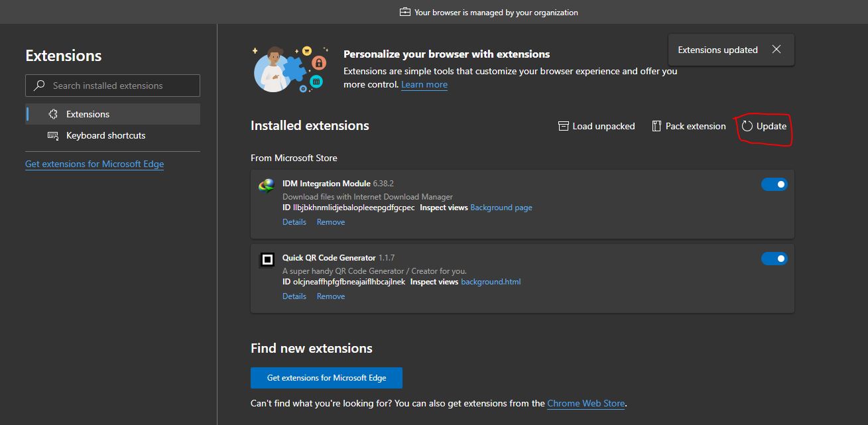This screenshot has height=425, width=868.
Task: Select the Extensions sidebar entry
Action: pyautogui.click(x=88, y=113)
